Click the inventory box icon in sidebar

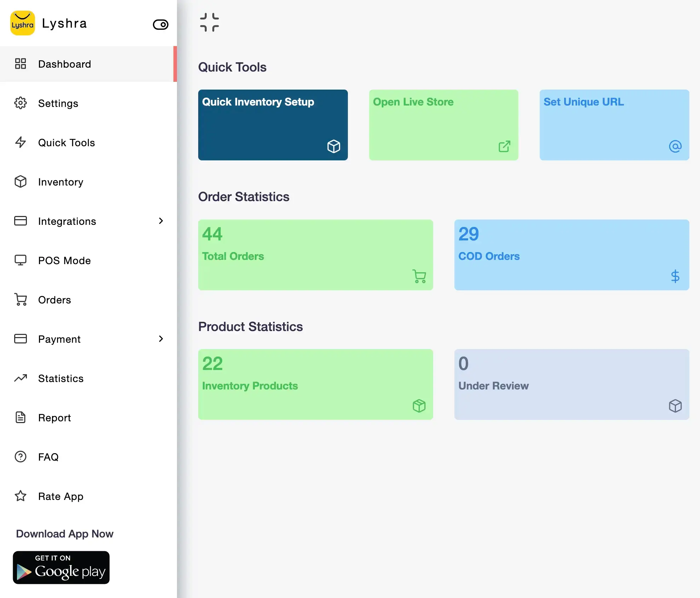21,182
